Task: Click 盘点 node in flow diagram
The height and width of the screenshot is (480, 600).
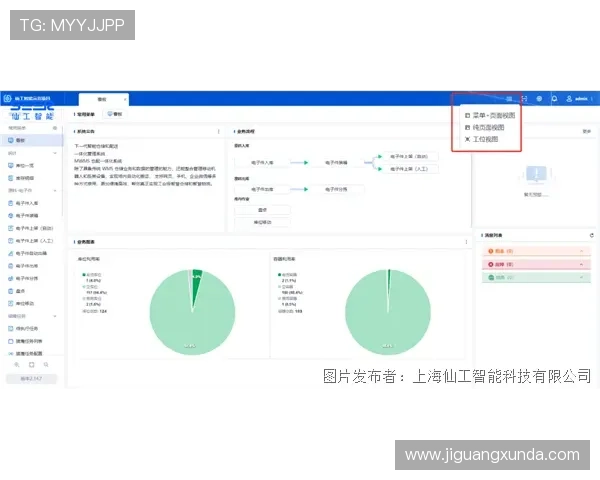Action: (262, 210)
